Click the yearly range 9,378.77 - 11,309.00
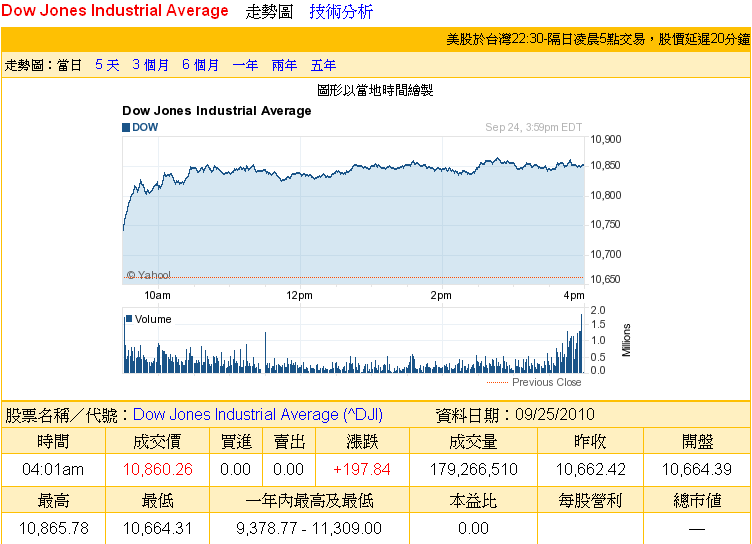Image resolution: width=752 pixels, height=544 pixels. coord(309,528)
